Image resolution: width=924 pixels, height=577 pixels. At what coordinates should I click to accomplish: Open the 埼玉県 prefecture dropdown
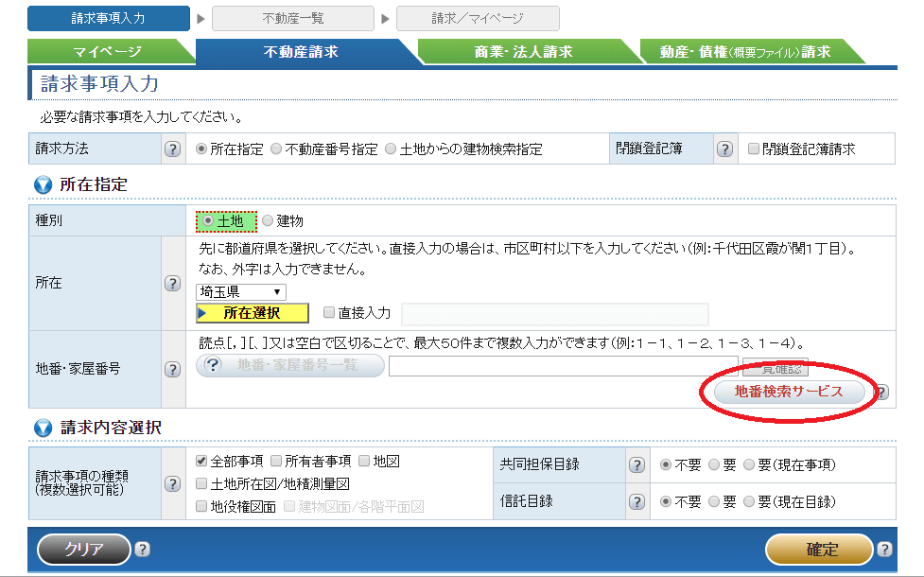pos(241,291)
